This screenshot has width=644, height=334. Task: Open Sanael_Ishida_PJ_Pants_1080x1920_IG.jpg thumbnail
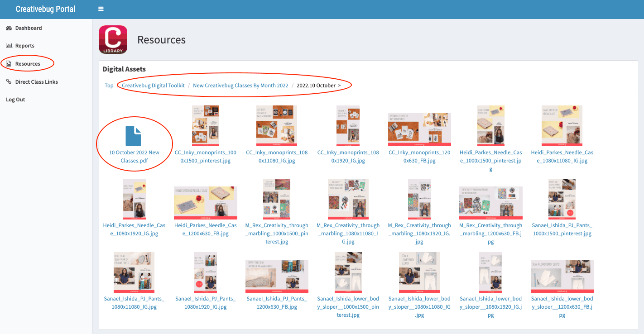point(205,272)
